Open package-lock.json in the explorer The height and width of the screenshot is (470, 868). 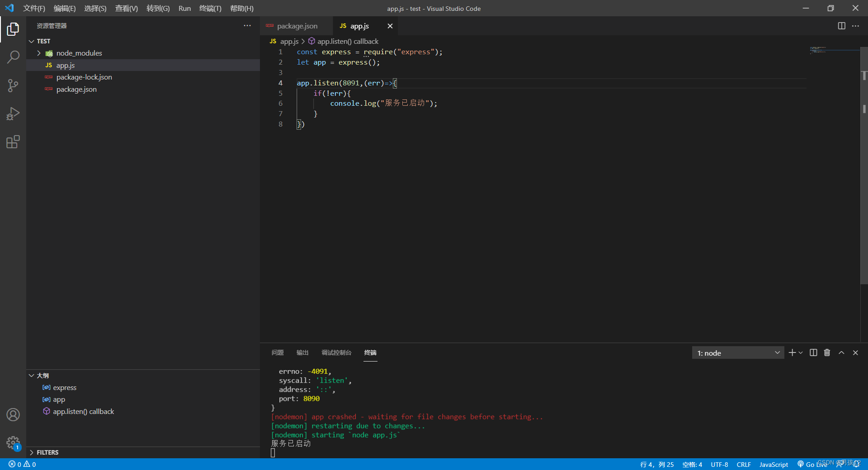click(x=143, y=77)
